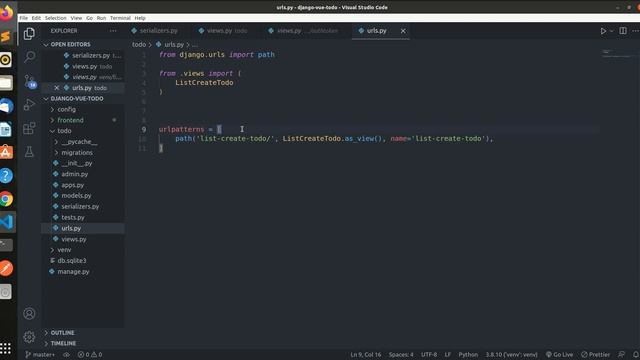Image resolution: width=640 pixels, height=360 pixels.
Task: Collapse the todo folder
Action: click(x=64, y=131)
